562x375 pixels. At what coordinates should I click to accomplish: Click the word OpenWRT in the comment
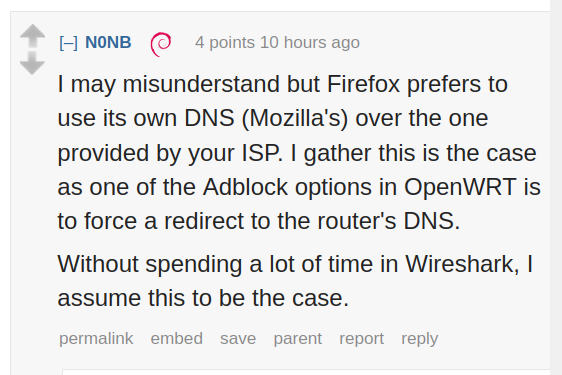click(x=460, y=187)
